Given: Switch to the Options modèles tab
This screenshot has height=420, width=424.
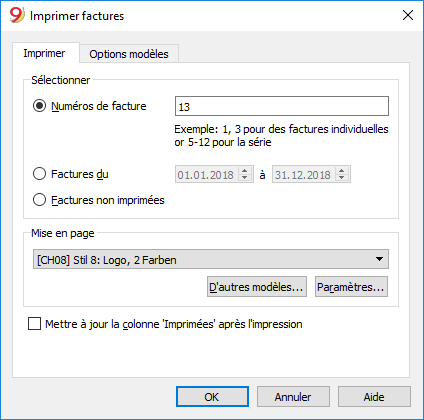Looking at the screenshot, I should (x=129, y=54).
